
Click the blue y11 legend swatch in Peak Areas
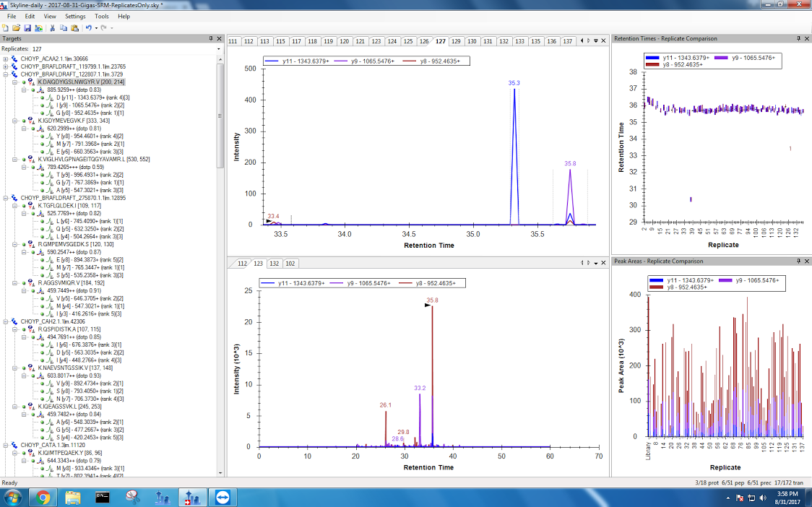tap(656, 279)
